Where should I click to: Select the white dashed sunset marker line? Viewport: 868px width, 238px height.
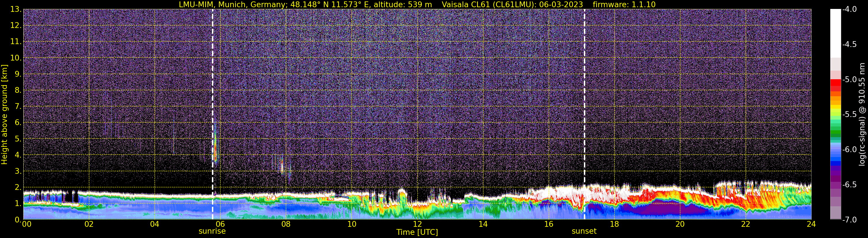click(584, 114)
